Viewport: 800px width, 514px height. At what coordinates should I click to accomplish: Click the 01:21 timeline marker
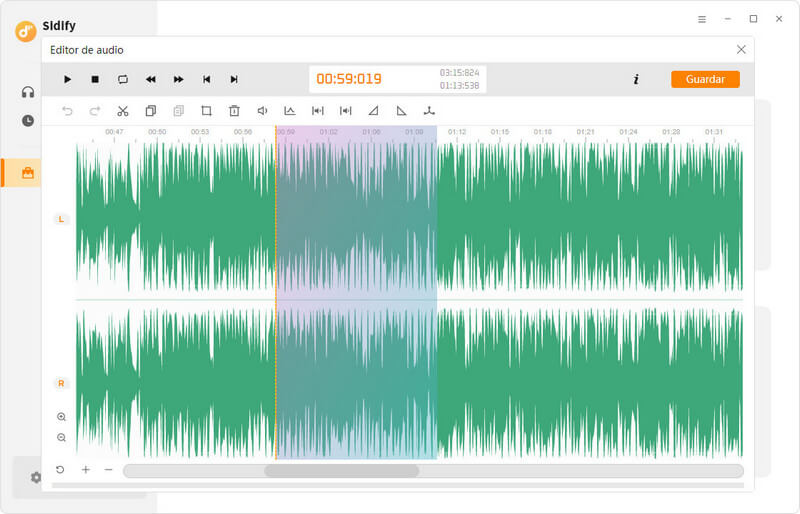click(x=585, y=132)
